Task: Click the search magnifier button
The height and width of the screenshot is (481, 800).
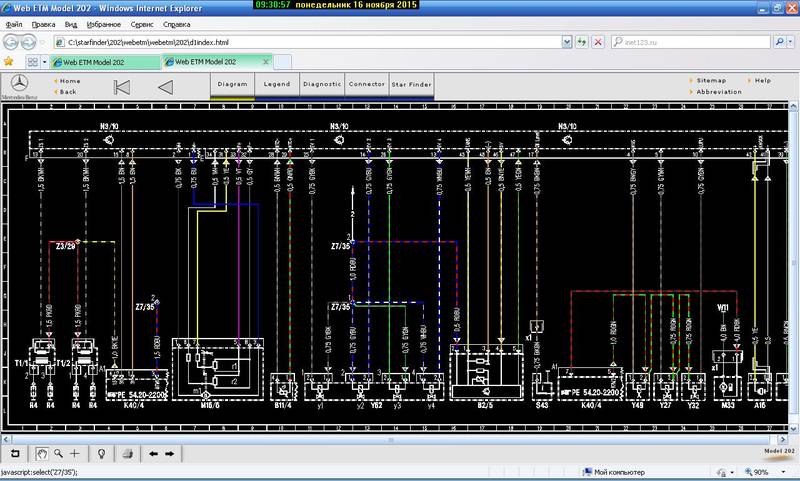Action: click(x=779, y=42)
